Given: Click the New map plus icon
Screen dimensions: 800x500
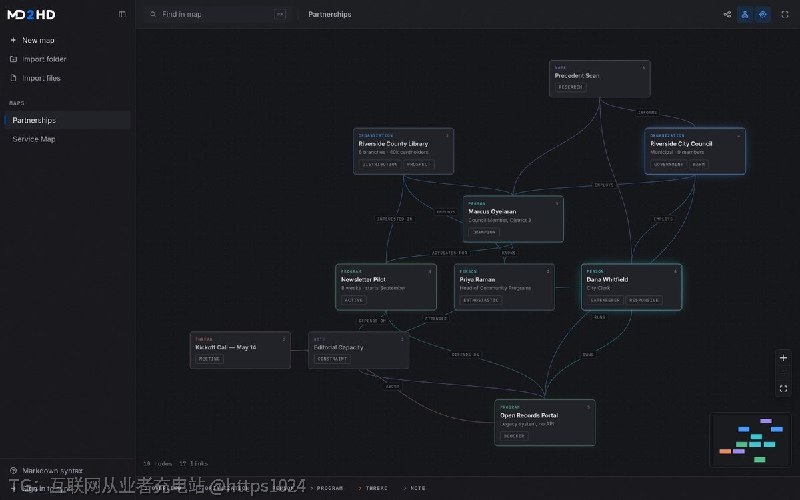Looking at the screenshot, I should [13, 40].
